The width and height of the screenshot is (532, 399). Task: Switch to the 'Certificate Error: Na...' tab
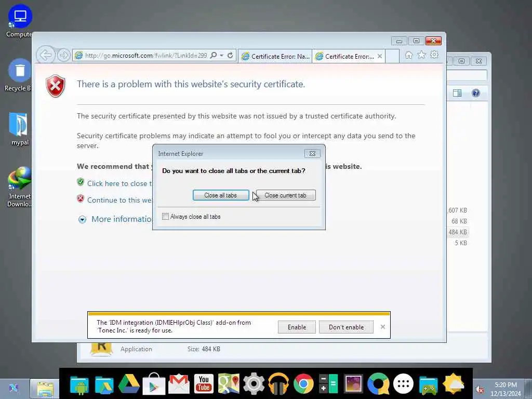point(275,56)
